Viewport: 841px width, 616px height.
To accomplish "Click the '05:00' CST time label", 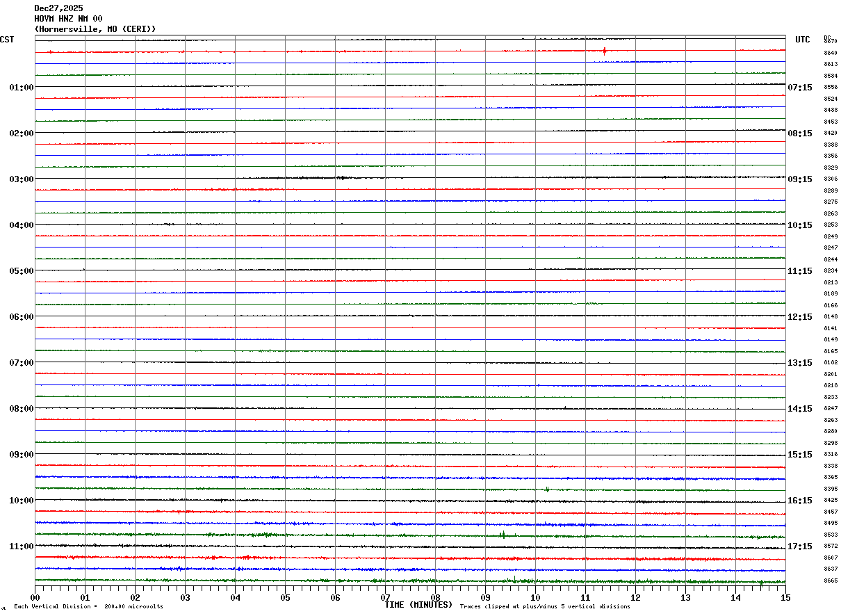I will tap(22, 271).
